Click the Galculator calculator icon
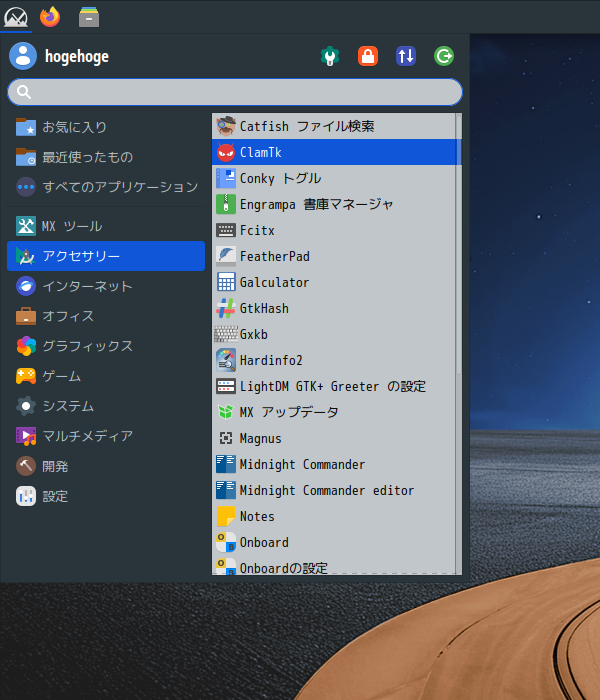The height and width of the screenshot is (700, 600). pyautogui.click(x=226, y=282)
